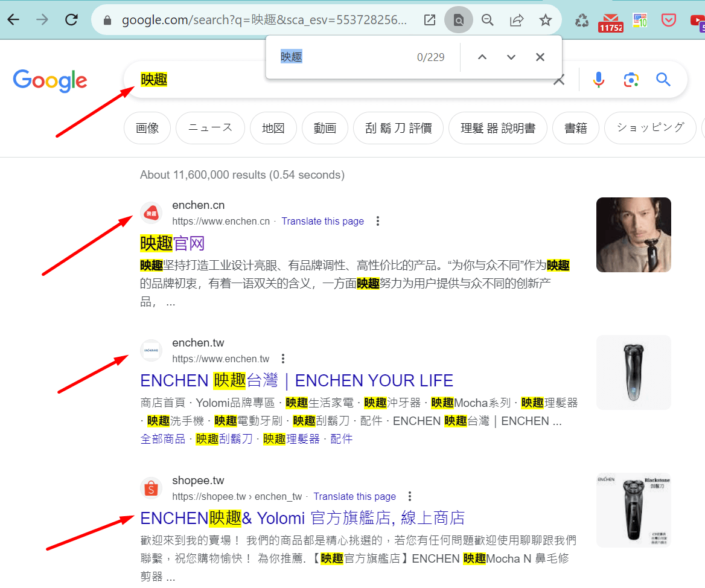Click the shaver thumbnail beside the Shopee result
This screenshot has width=705, height=588.
[x=633, y=510]
